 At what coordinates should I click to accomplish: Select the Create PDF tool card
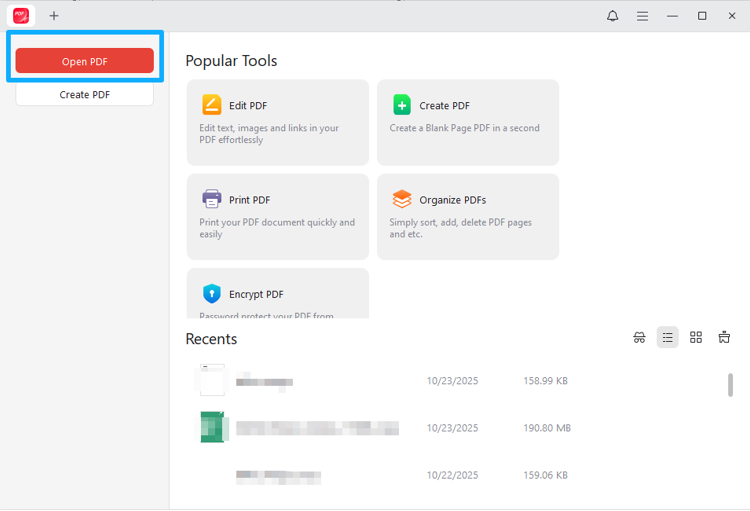pyautogui.click(x=468, y=122)
